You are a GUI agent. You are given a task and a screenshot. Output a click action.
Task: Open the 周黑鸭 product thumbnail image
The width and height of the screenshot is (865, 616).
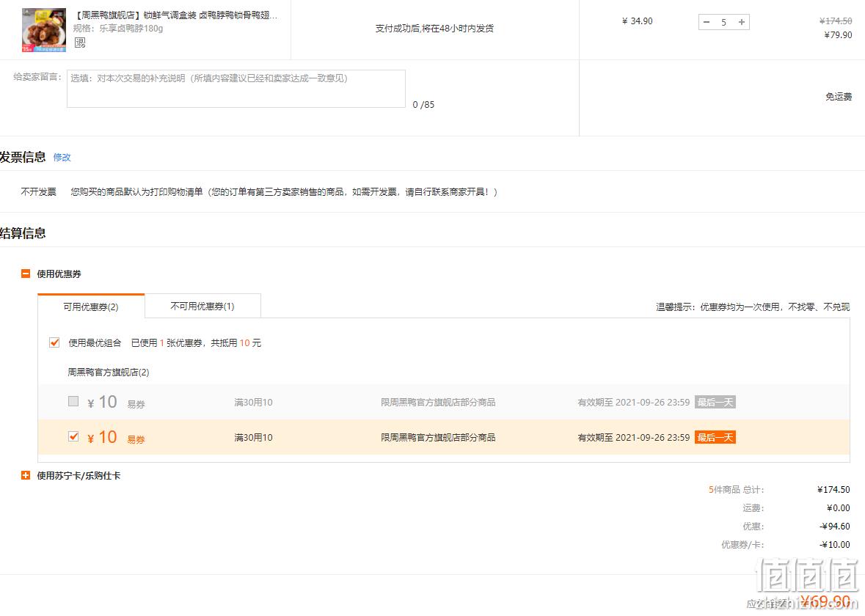pos(44,30)
